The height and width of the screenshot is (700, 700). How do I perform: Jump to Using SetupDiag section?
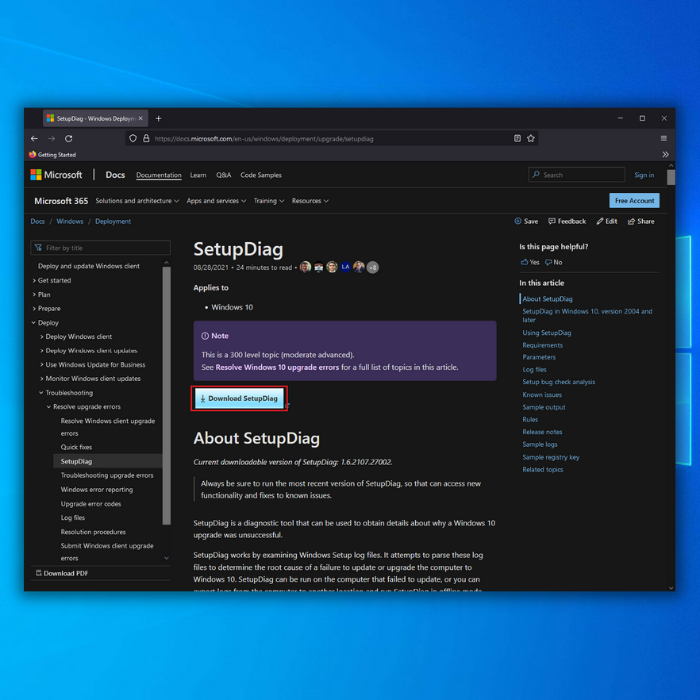coord(547,333)
